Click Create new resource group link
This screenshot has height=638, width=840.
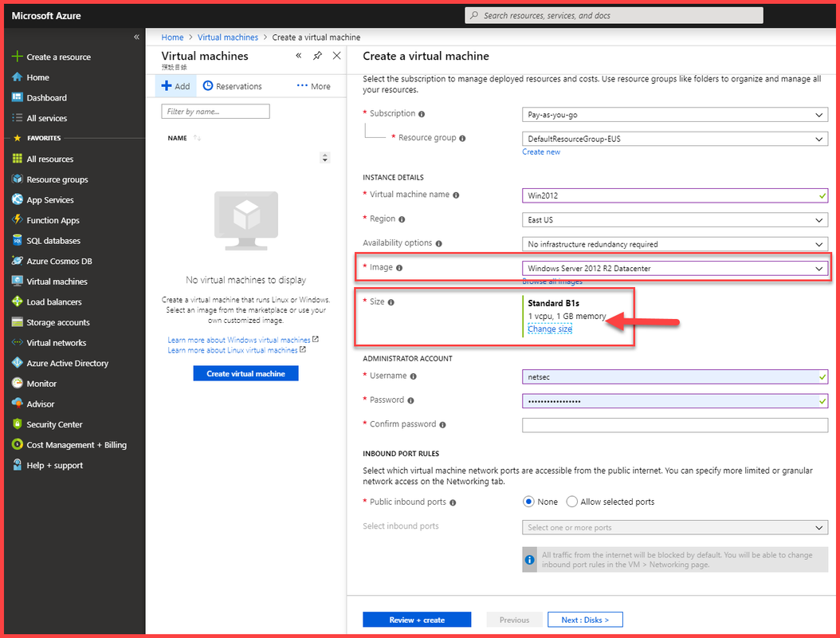coord(541,152)
